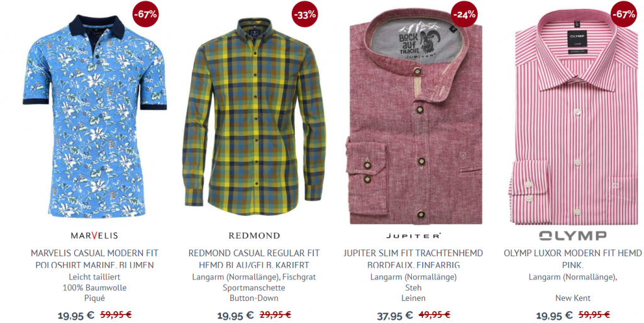Open Marvelis Casual Modern Fit Poloshirt title link
This screenshot has width=644, height=323.
[94, 259]
